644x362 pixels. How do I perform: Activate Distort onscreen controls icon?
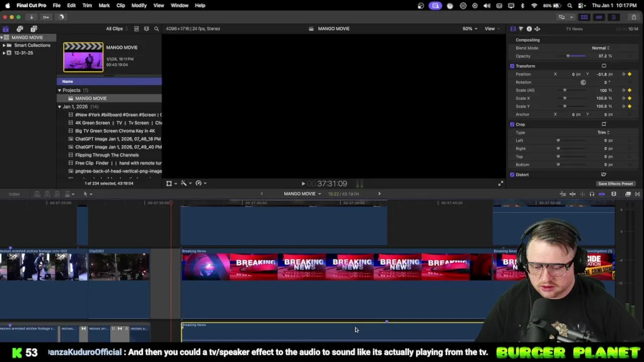point(604,174)
